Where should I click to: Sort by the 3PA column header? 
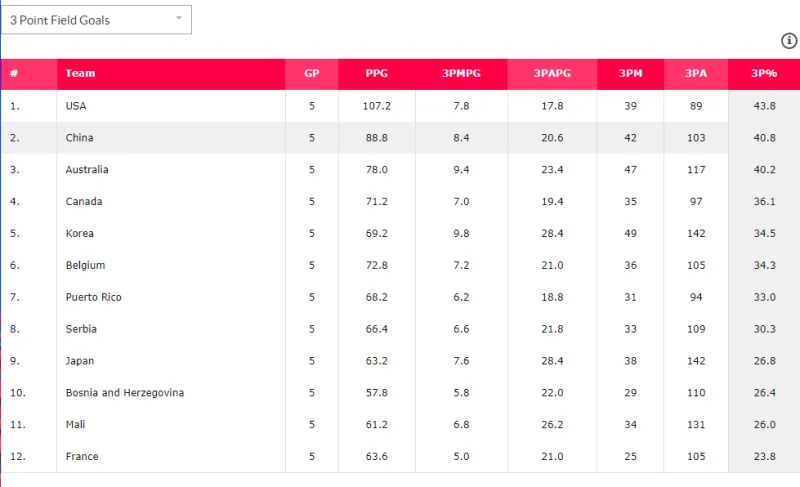click(696, 74)
